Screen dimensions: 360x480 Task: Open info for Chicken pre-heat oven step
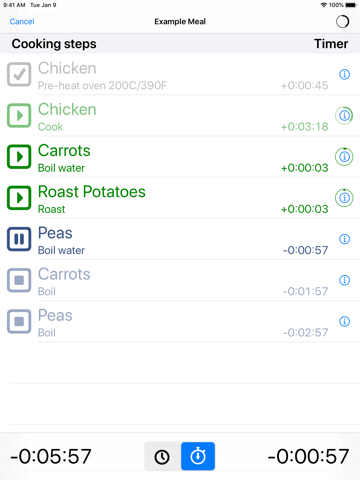pos(344,74)
